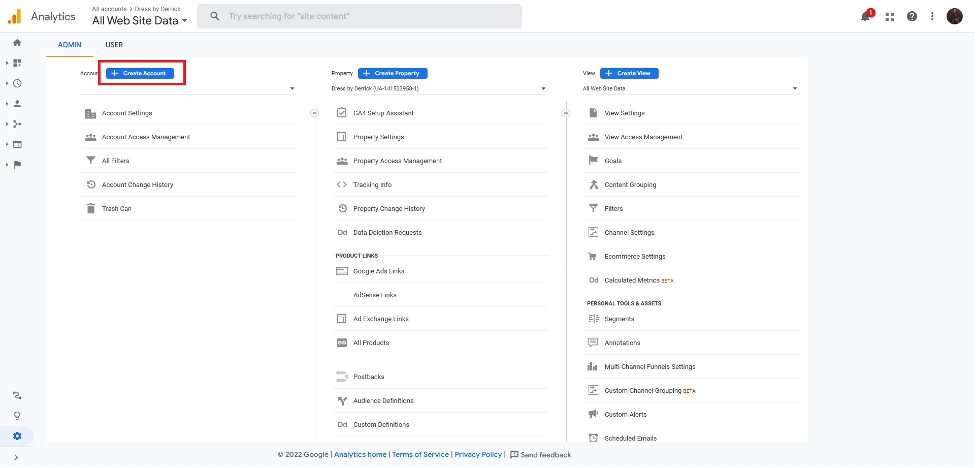Screen dimensions: 977x468
Task: Click the Create Property button
Action: 393,74
